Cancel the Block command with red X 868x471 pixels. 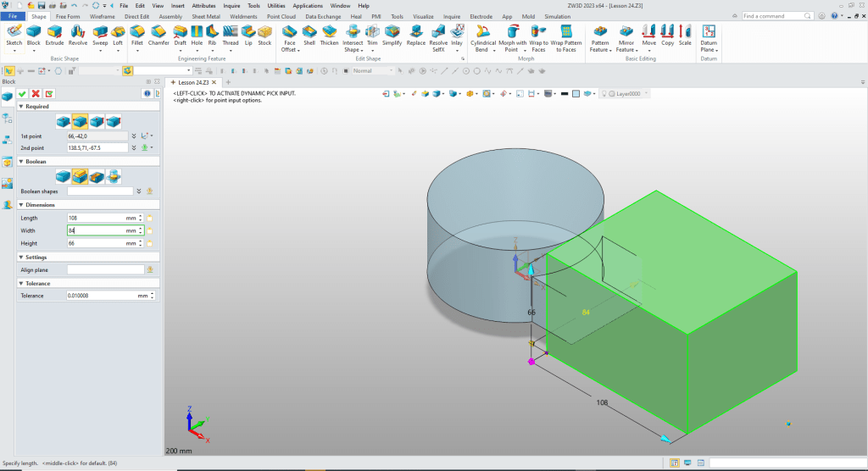pos(36,93)
